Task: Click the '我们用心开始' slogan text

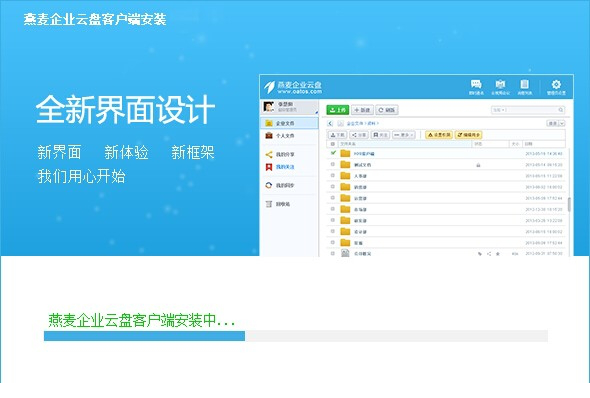Action: [81, 176]
